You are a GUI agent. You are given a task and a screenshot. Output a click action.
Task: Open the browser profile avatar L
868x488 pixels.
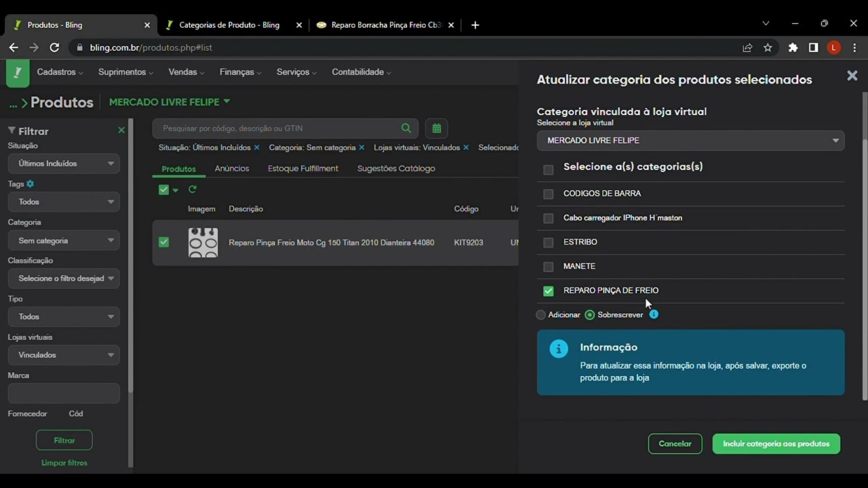coord(834,47)
